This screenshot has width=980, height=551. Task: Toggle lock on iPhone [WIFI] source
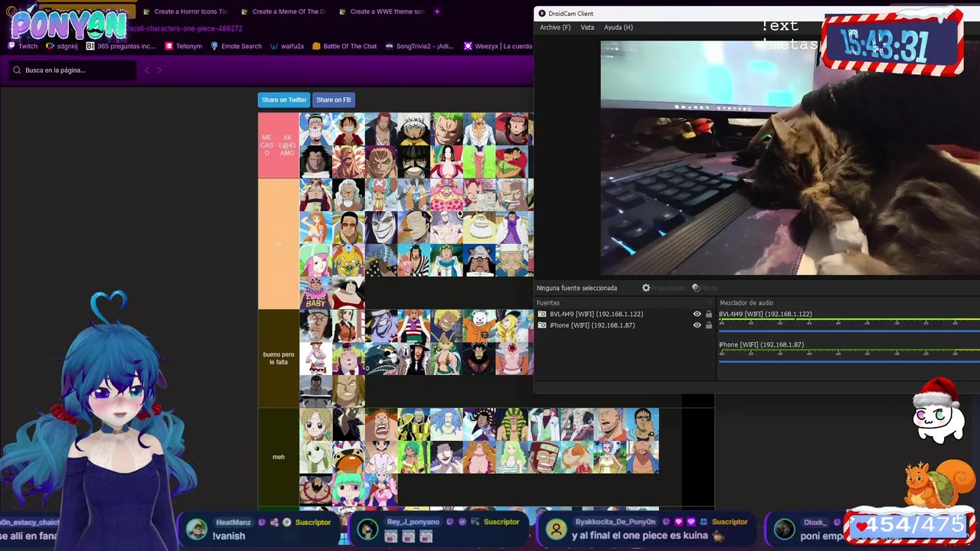coord(709,325)
